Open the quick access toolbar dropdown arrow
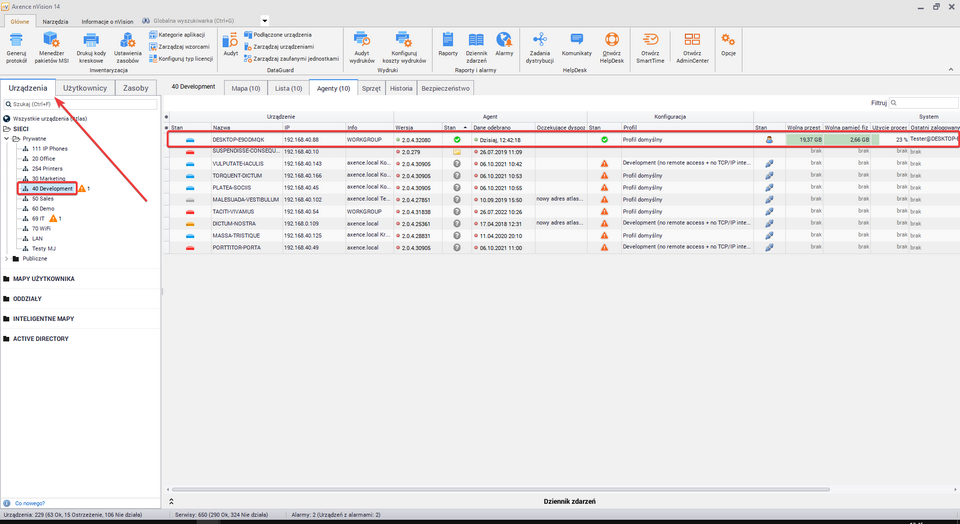 264,20
